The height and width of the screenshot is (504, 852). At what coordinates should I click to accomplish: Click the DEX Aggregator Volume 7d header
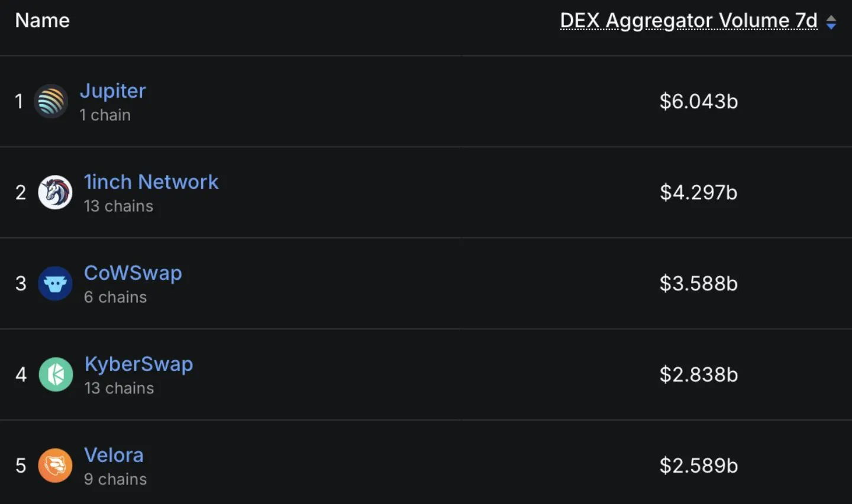[x=688, y=21]
